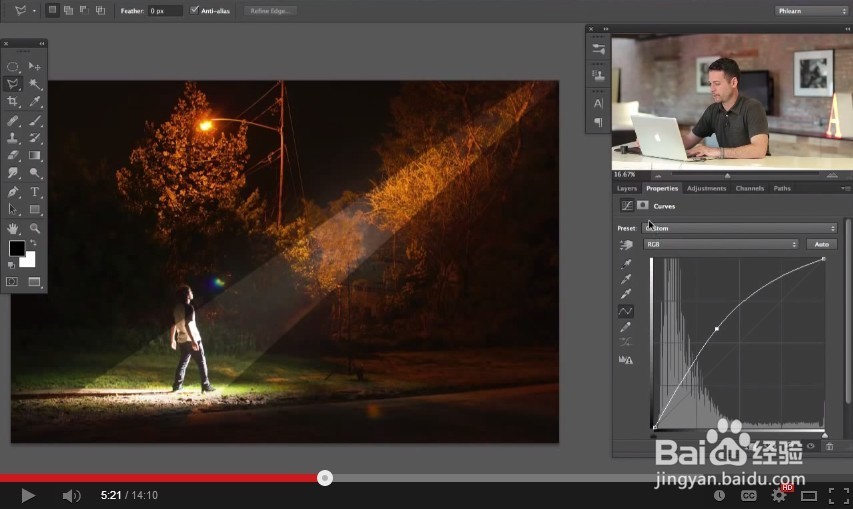
Task: Select the Hand tool
Action: click(x=13, y=228)
